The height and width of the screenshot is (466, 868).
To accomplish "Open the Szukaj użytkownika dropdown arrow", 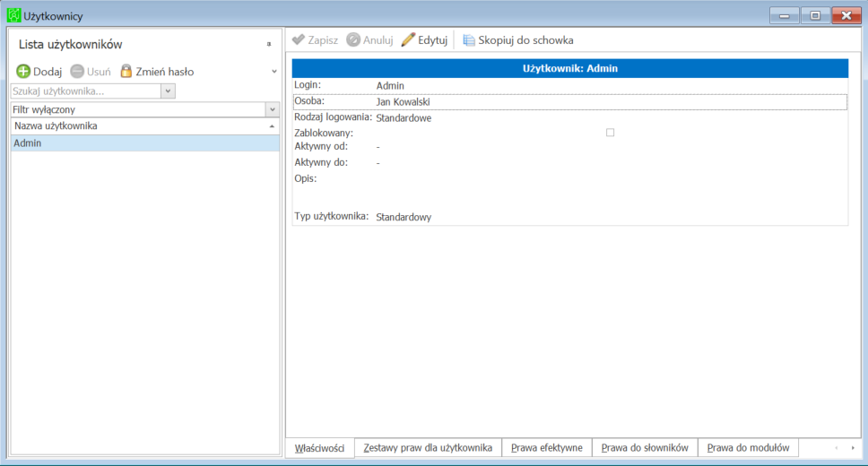I will click(169, 91).
